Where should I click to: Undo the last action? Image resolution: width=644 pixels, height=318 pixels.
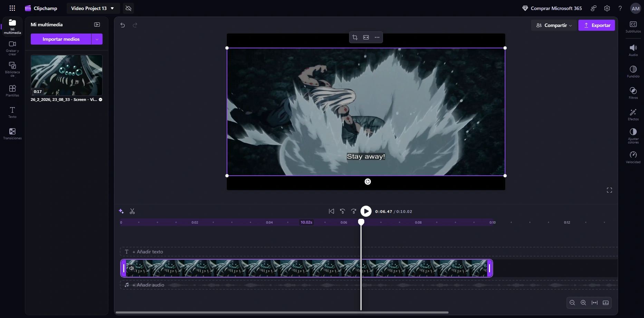pos(123,25)
